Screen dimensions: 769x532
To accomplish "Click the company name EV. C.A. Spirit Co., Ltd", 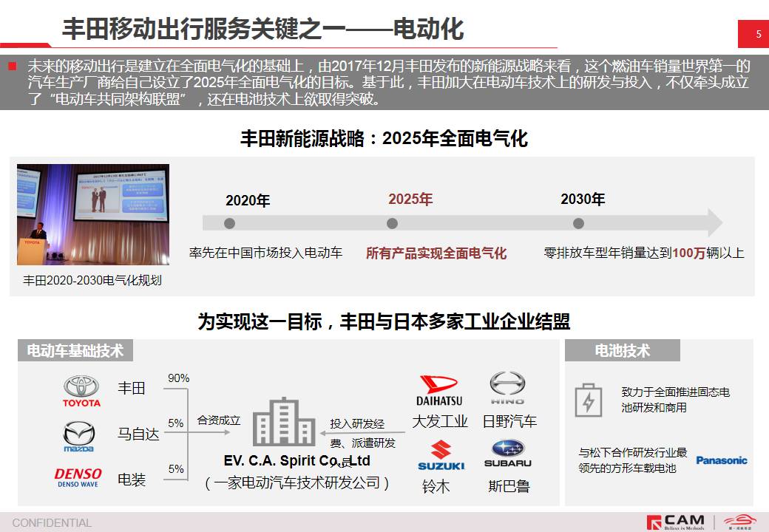I will 297,461.
